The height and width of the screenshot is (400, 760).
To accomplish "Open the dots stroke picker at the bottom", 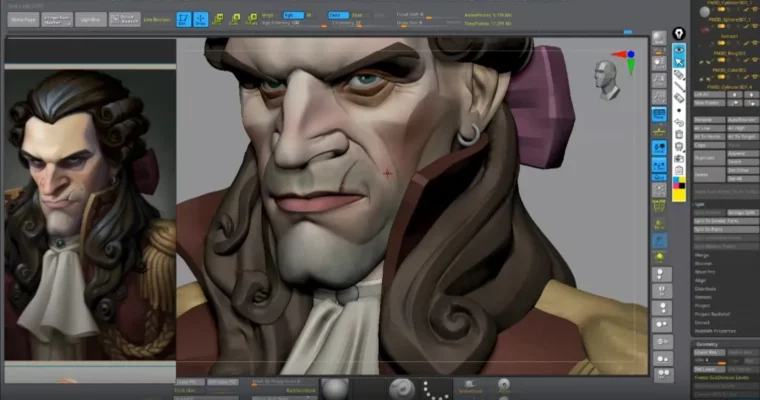I will tap(436, 389).
